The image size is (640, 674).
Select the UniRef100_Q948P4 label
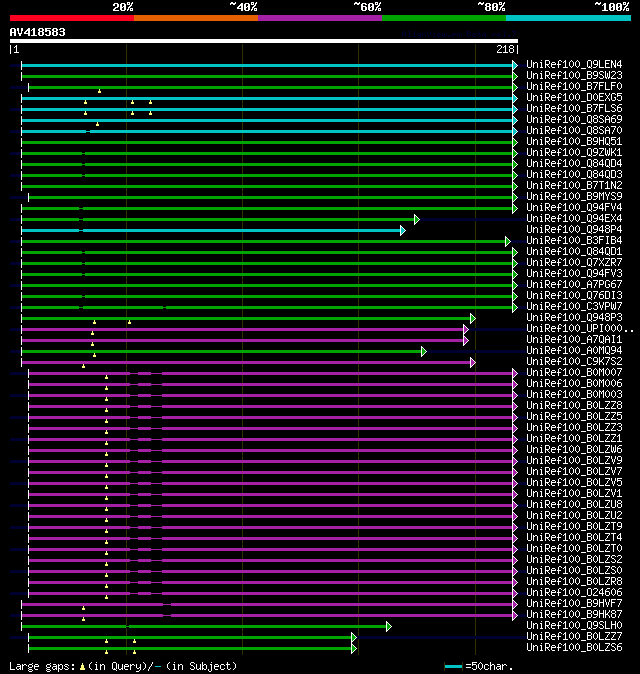[x=574, y=230]
